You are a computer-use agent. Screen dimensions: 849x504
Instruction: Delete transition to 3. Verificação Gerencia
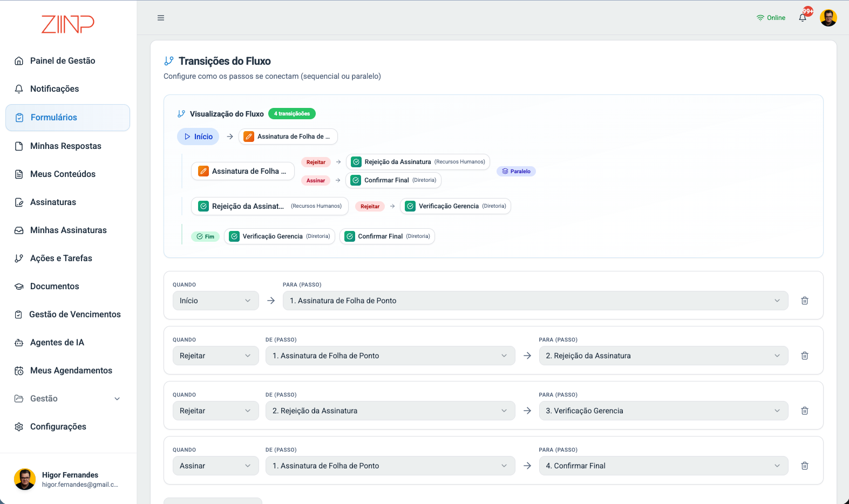click(805, 411)
